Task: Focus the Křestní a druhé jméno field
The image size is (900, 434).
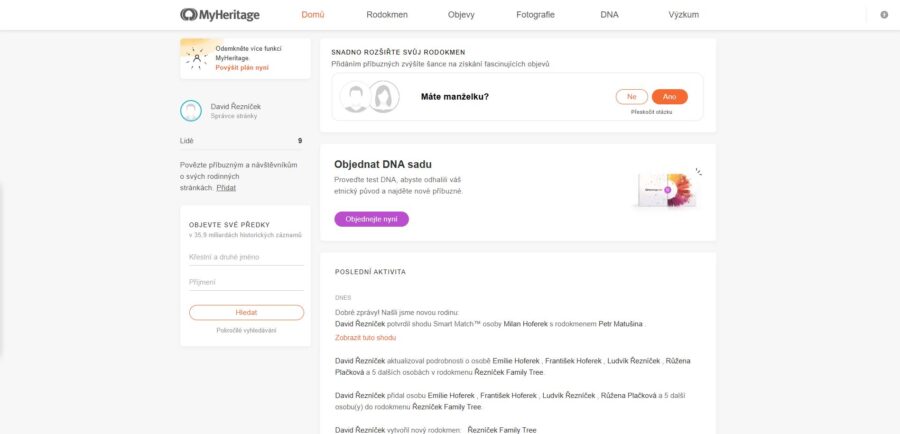Action: (246, 257)
